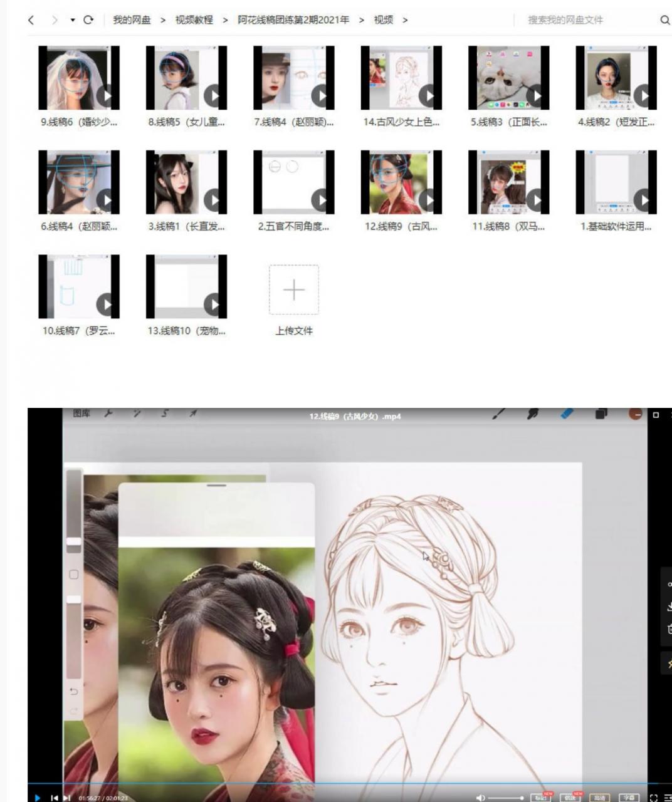Toggle fullscreen video mode

[x=654, y=798]
